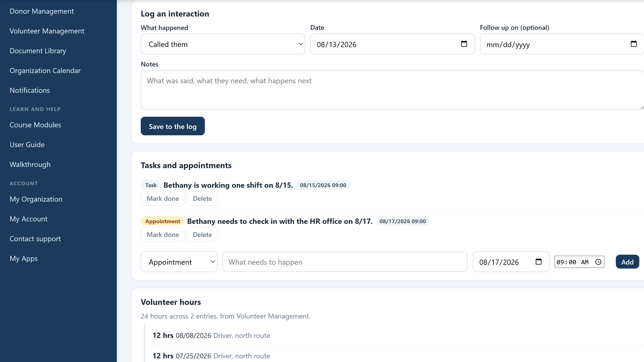Image resolution: width=644 pixels, height=362 pixels.
Task: Click the What needs to happen field
Action: (x=345, y=262)
